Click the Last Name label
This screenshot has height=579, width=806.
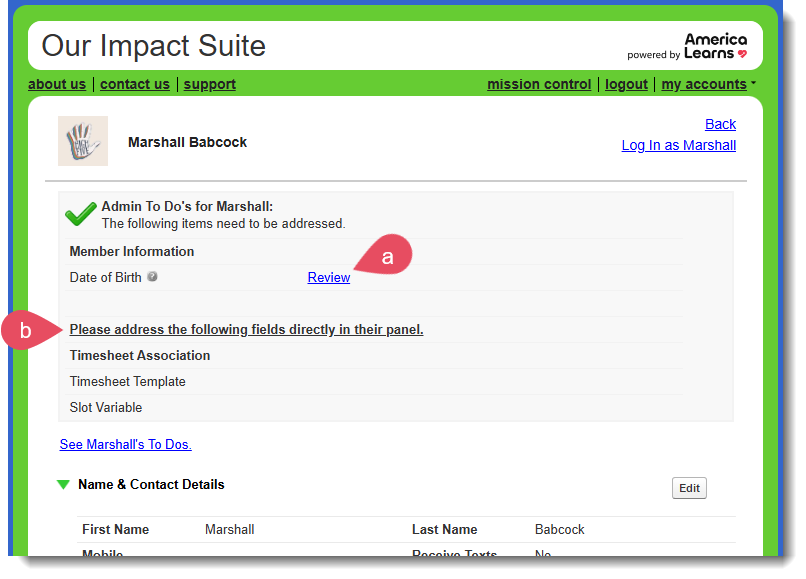pyautogui.click(x=445, y=530)
